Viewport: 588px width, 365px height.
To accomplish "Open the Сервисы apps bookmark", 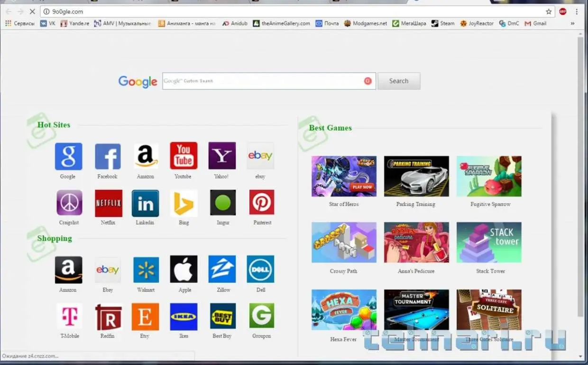I will [19, 23].
